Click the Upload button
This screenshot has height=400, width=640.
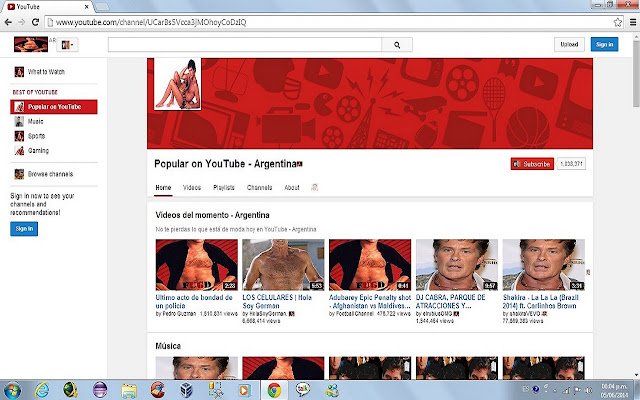(x=569, y=44)
